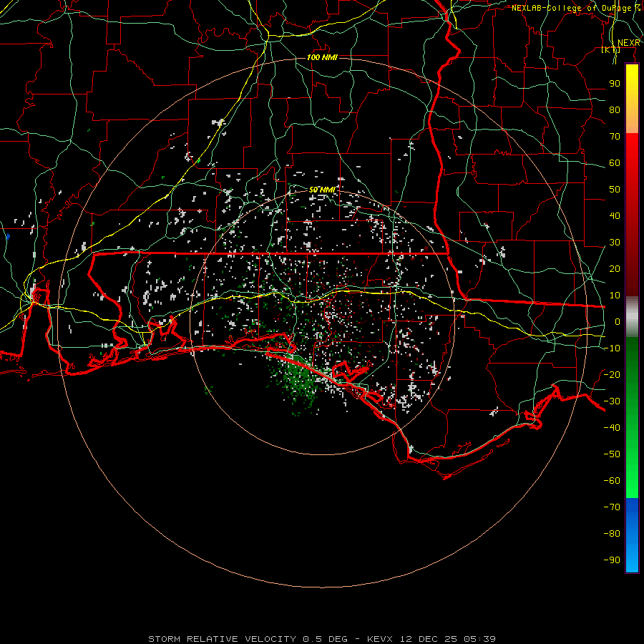This screenshot has height=644, width=644.
Task: Click the 20 value on velocity scale
Action: (x=615, y=269)
